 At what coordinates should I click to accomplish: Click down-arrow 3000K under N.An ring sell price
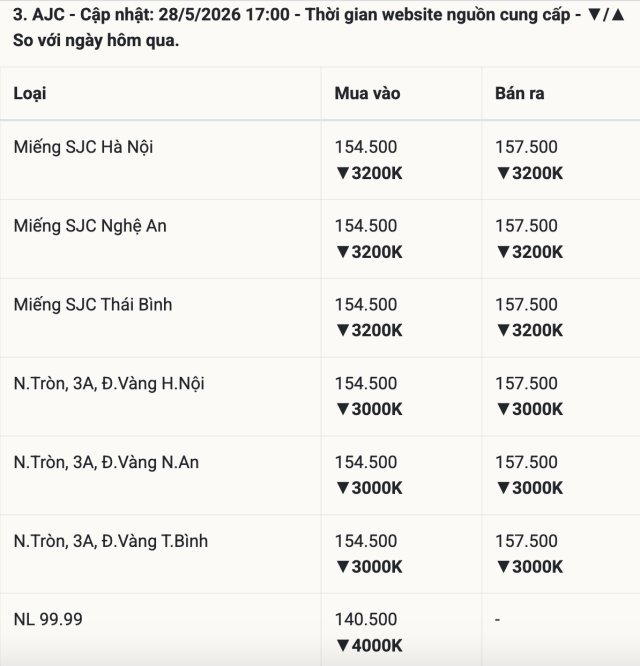pyautogui.click(x=529, y=488)
